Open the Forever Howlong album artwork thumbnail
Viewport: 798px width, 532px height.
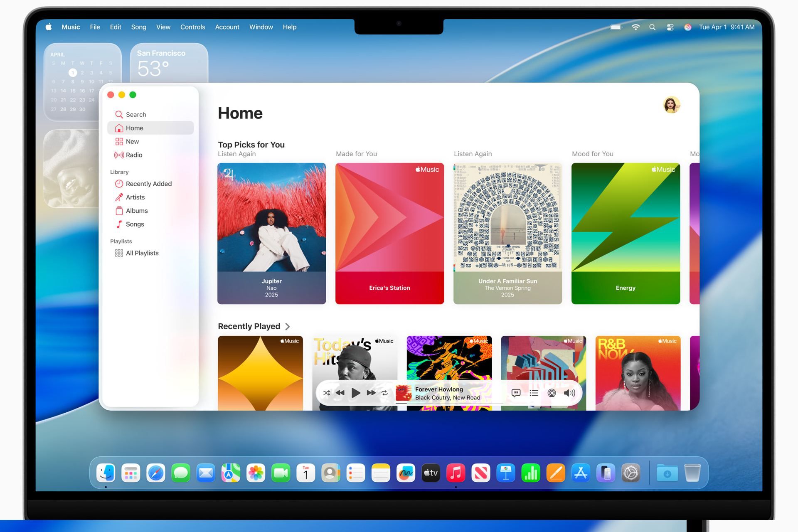pyautogui.click(x=403, y=393)
